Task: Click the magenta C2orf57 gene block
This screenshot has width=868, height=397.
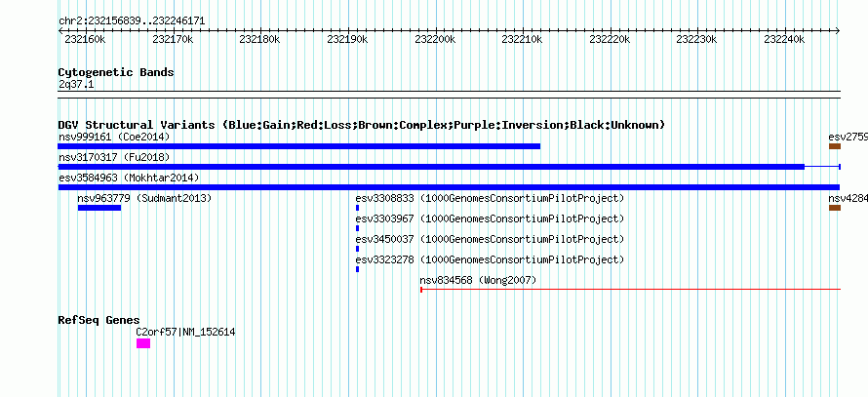Action: (143, 343)
